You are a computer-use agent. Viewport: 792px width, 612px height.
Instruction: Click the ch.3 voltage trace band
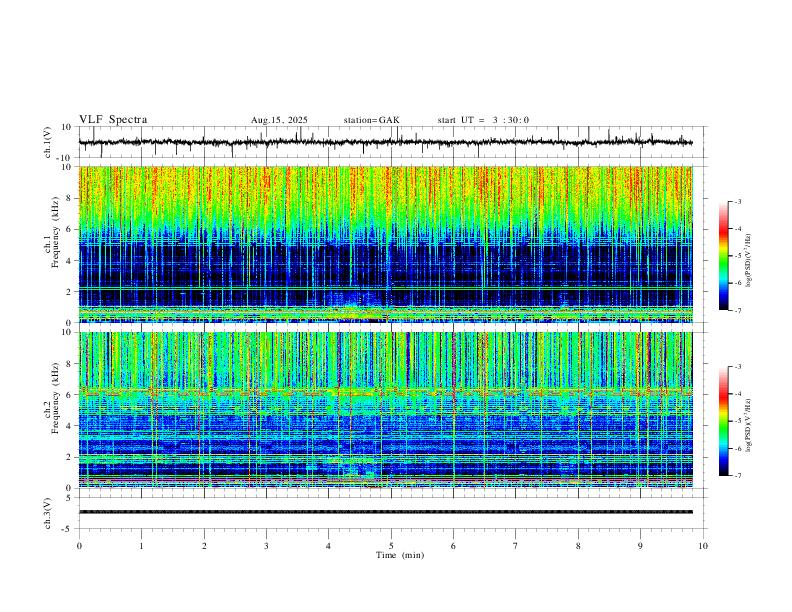[385, 512]
